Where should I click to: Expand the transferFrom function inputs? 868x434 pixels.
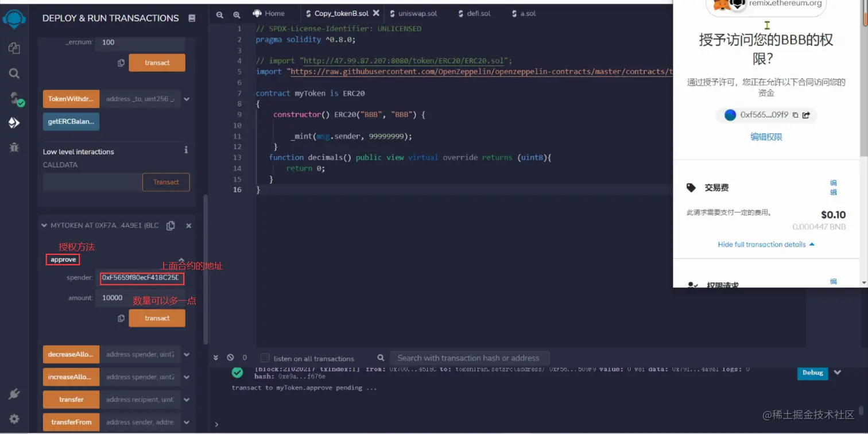tap(187, 422)
